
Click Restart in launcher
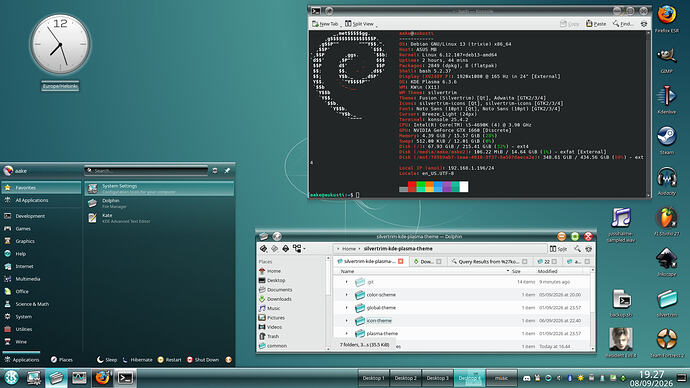[169, 360]
